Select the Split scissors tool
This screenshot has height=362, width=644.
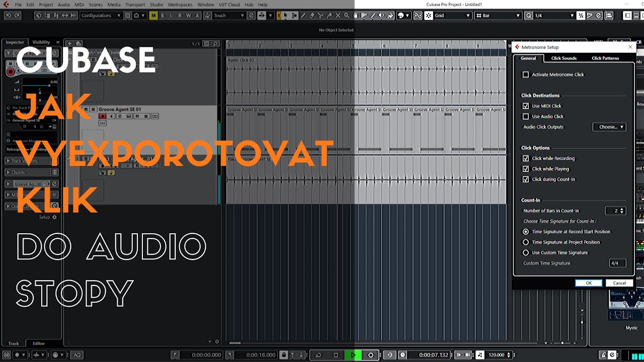click(320, 16)
